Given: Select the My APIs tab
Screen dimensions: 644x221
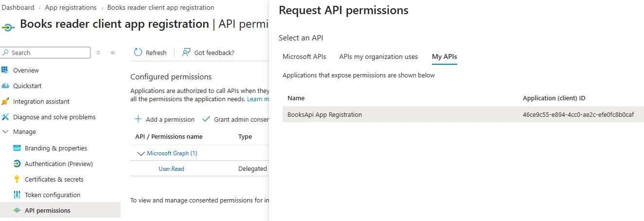Looking at the screenshot, I should [445, 56].
